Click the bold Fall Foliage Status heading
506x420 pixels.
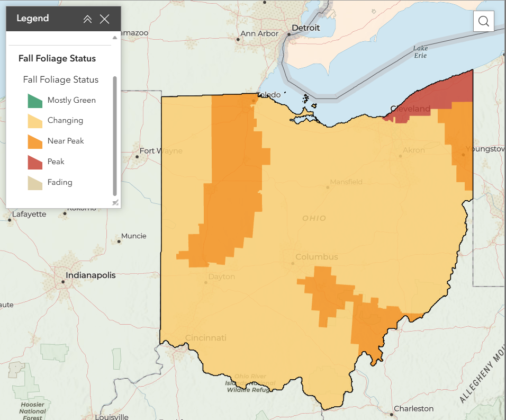pos(57,58)
